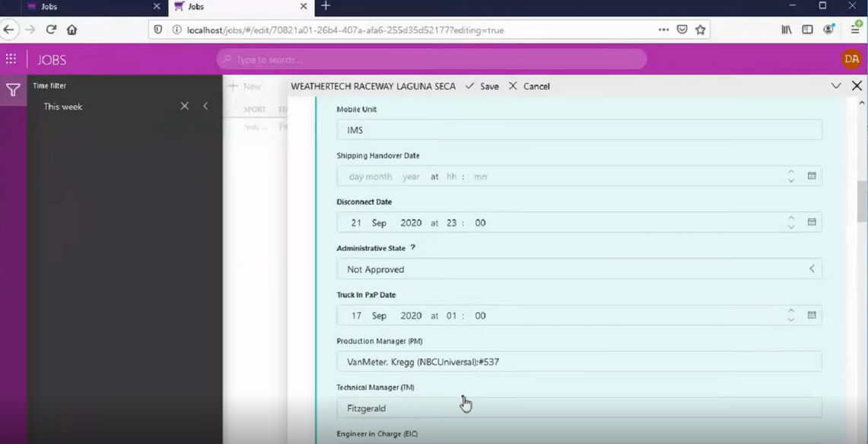Image resolution: width=868 pixels, height=444 pixels.
Task: Click the browser Back arrow
Action: [x=8, y=30]
